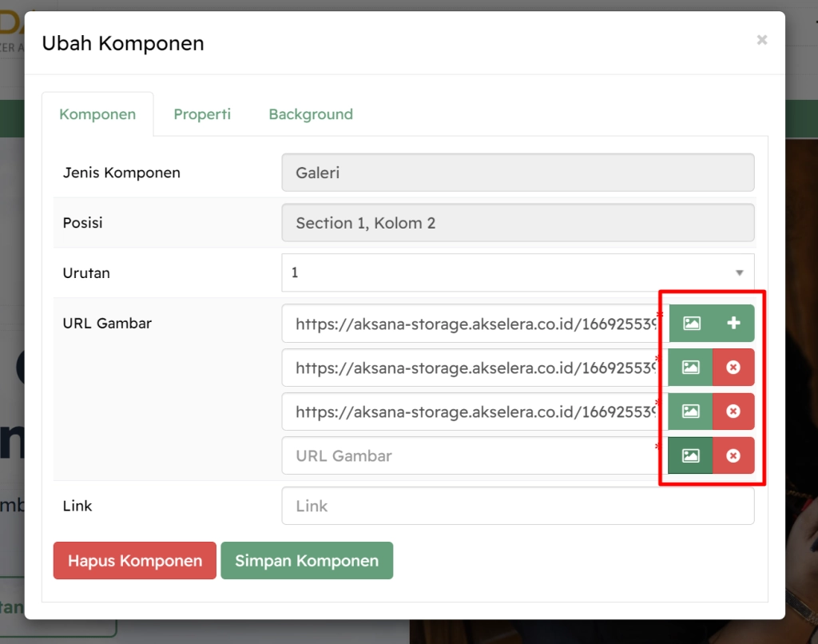Screen dimensions: 818x644
Task: Click image picker icon in first URL Gambar row
Action: (691, 324)
